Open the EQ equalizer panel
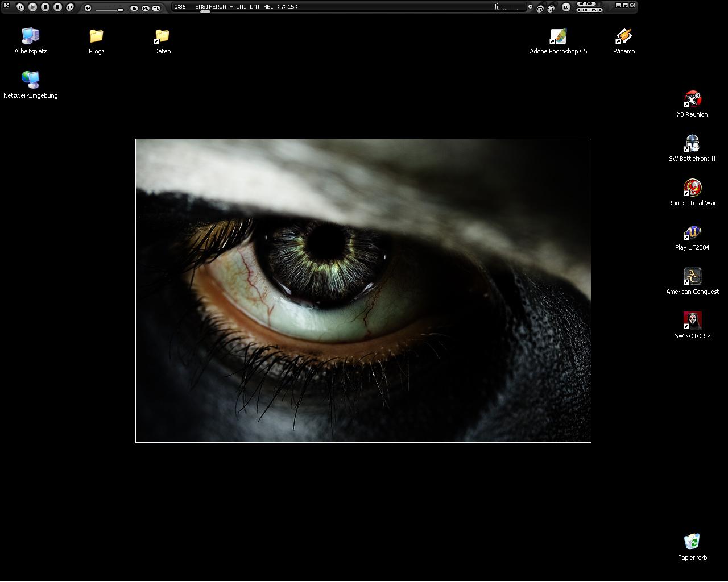 tap(566, 7)
